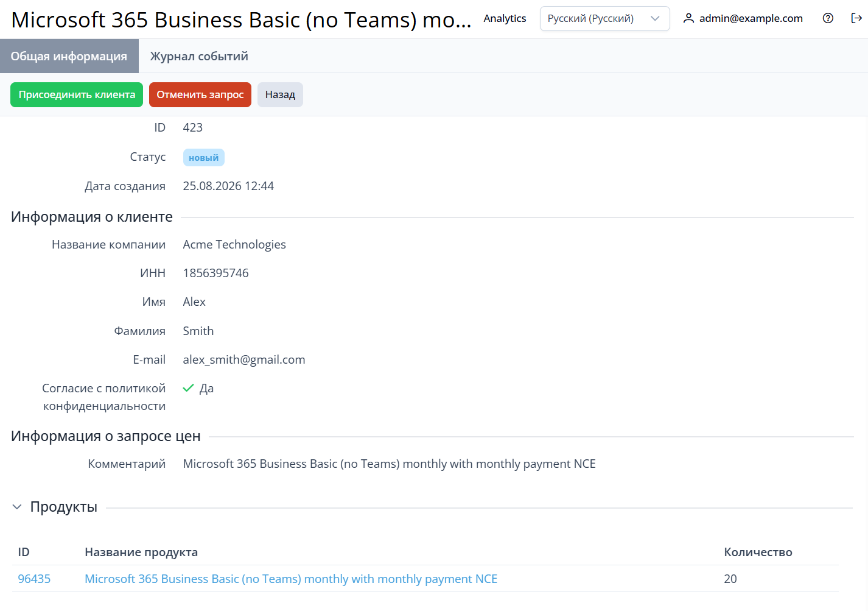Click the comment text in Комментарий row
The width and height of the screenshot is (868, 611).
point(389,464)
